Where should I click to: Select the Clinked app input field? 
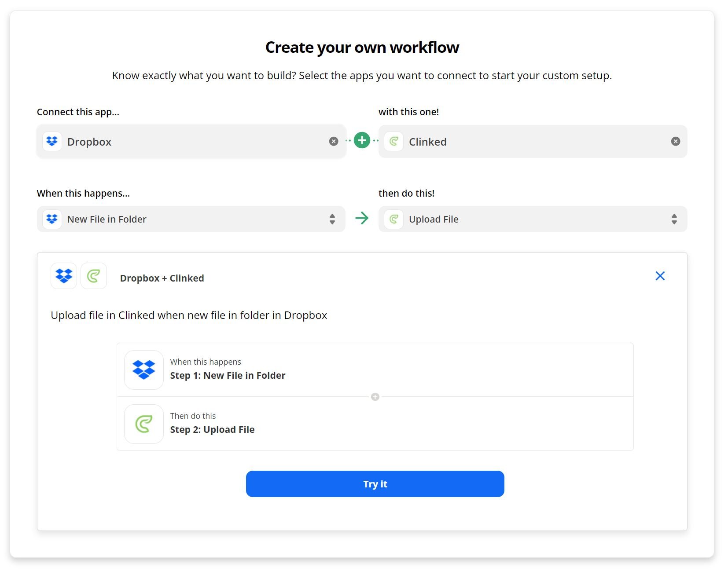click(533, 141)
